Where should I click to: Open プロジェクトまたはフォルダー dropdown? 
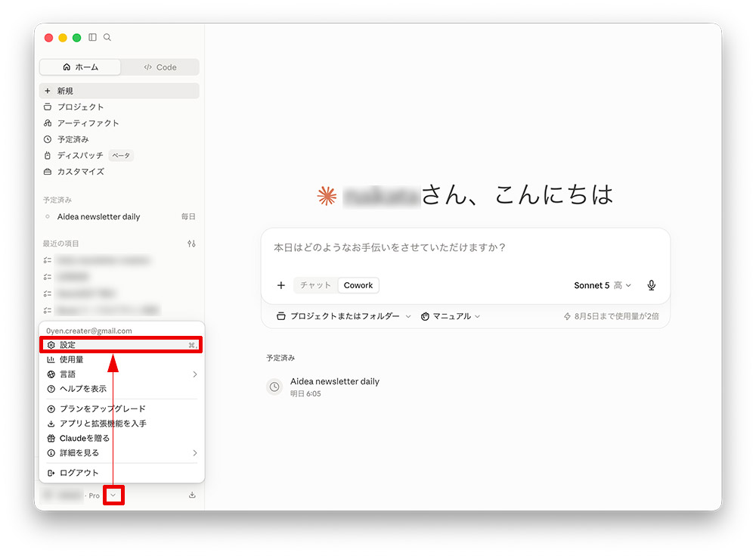tap(344, 316)
